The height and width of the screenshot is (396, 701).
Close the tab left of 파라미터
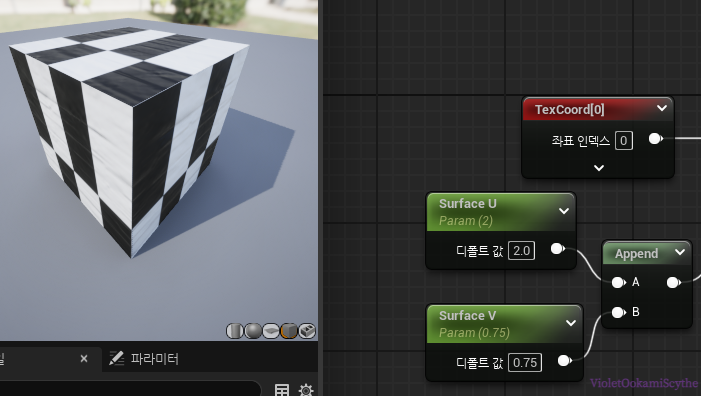(84, 358)
